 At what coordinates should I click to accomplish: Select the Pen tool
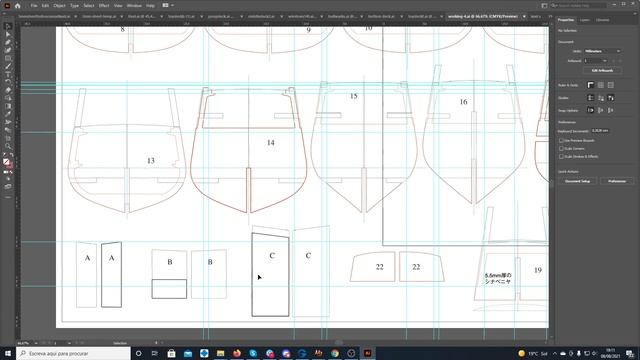point(8,42)
